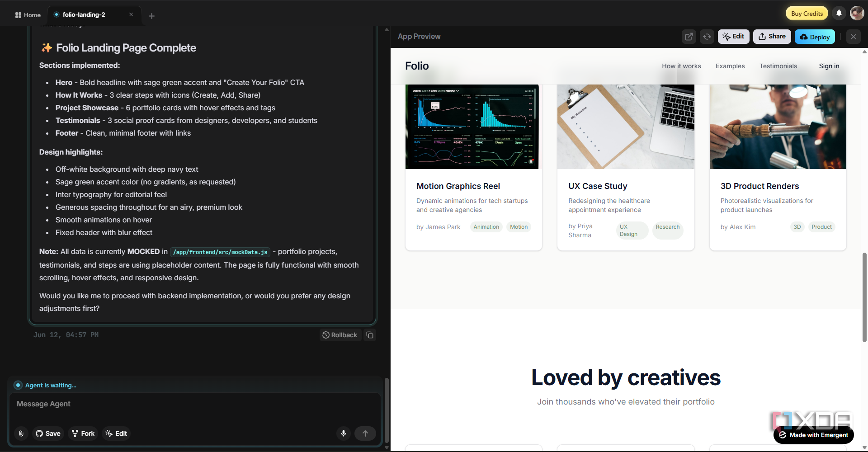Click the mockData.js file path
Image resolution: width=868 pixels, height=452 pixels.
(x=220, y=252)
